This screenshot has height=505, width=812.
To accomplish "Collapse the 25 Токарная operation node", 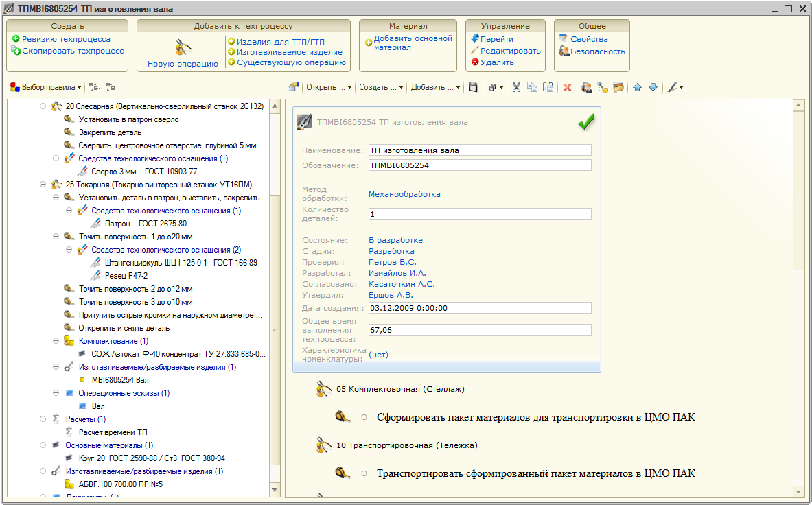I will tap(43, 185).
